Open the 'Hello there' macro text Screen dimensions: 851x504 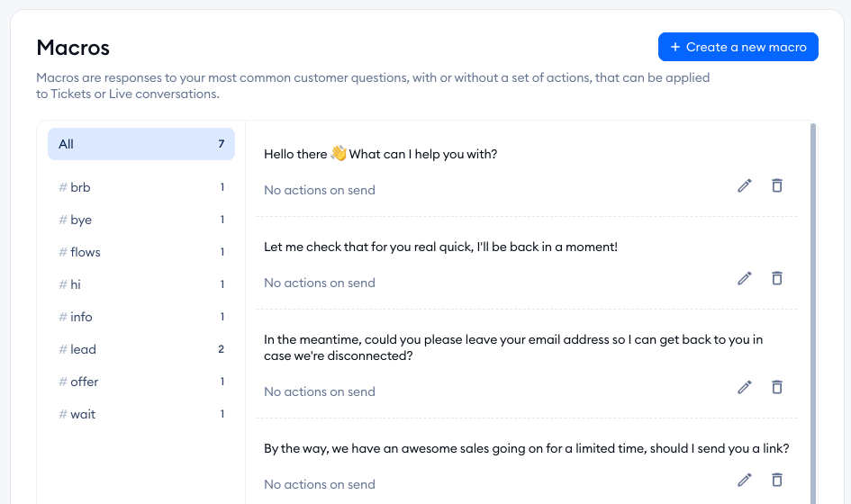point(381,154)
